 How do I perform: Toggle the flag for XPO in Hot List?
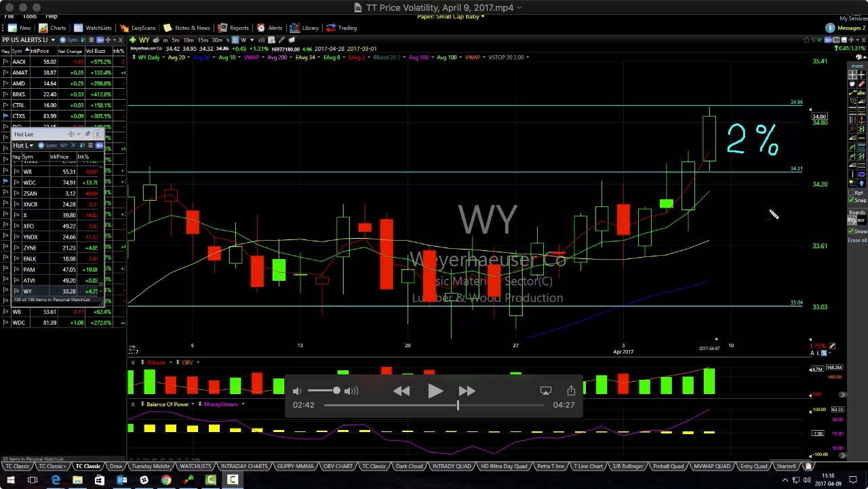[x=16, y=226]
